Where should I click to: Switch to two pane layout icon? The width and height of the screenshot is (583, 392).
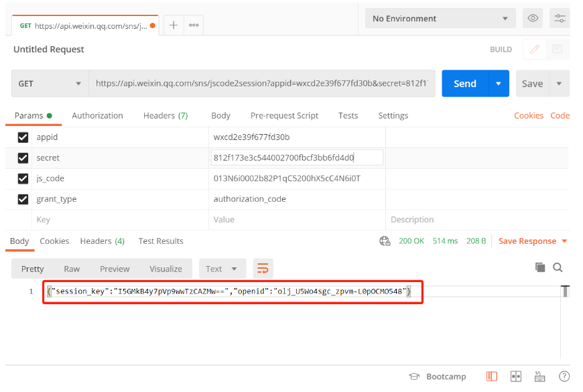coord(516,377)
